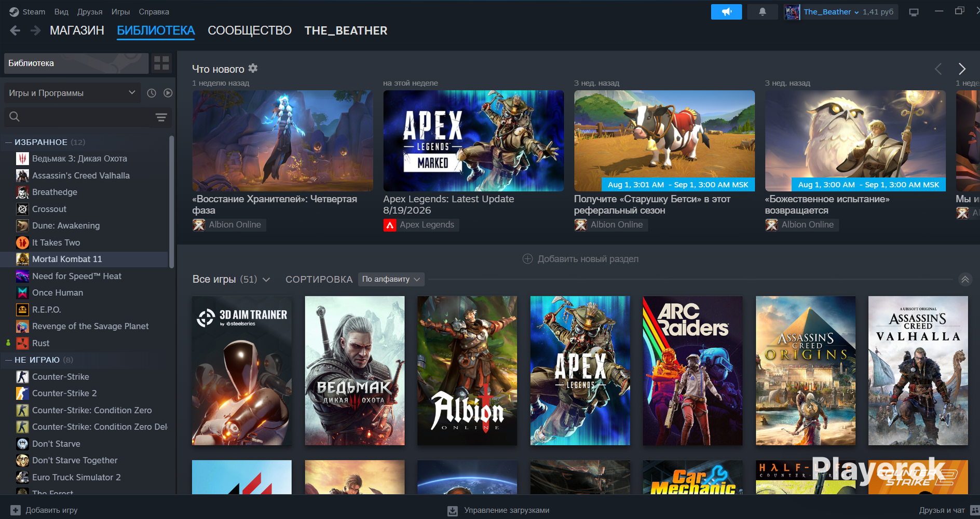
Task: Click the It Takes Two icon
Action: pos(22,242)
